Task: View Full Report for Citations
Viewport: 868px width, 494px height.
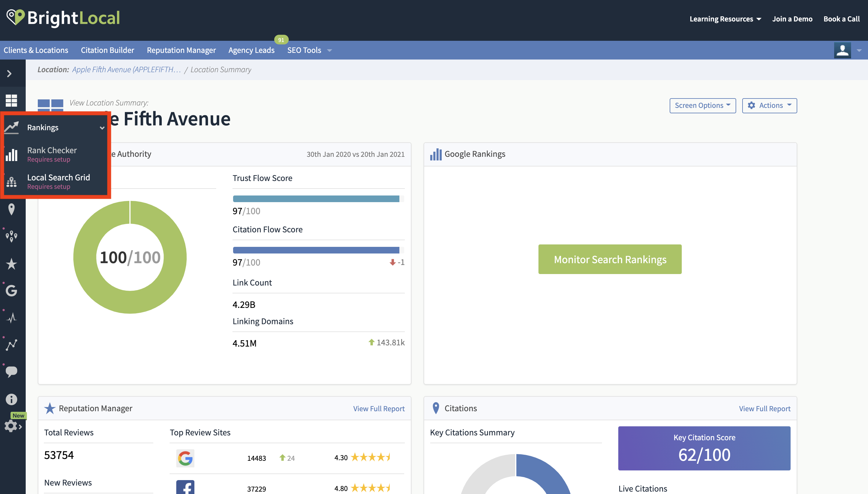Action: [765, 408]
